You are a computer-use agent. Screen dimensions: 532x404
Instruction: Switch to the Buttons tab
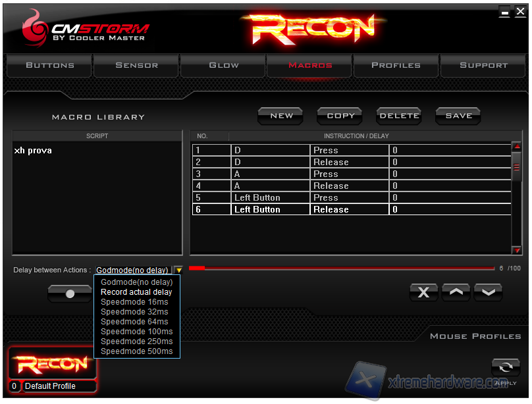pyautogui.click(x=49, y=66)
